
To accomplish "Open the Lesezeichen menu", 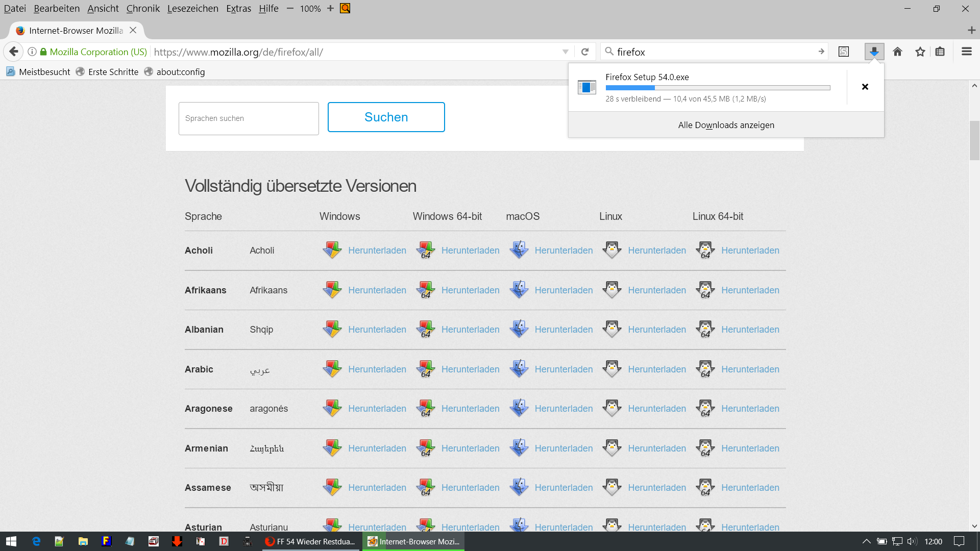I will point(192,8).
